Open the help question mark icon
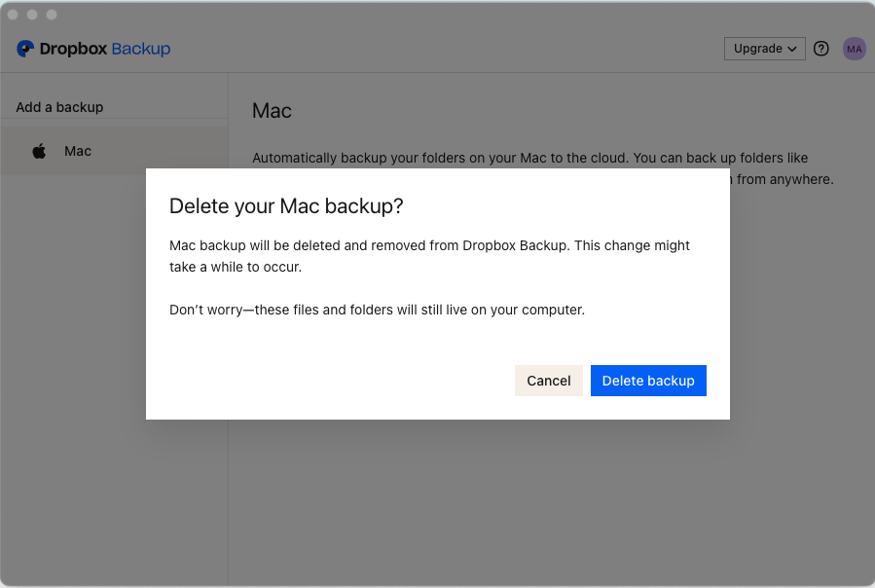The height and width of the screenshot is (588, 875). pyautogui.click(x=820, y=49)
